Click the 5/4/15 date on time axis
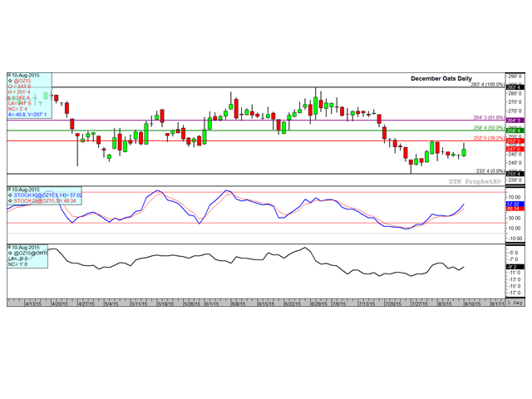This screenshot has height=399, width=532. coord(111,303)
